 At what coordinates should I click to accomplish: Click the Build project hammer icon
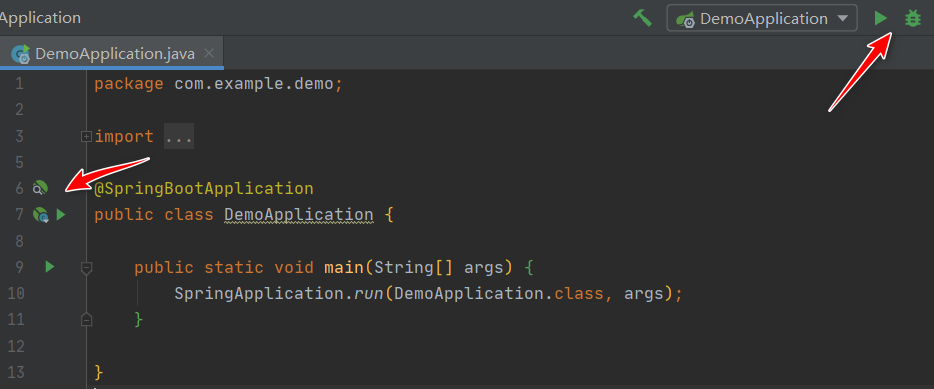tap(642, 18)
